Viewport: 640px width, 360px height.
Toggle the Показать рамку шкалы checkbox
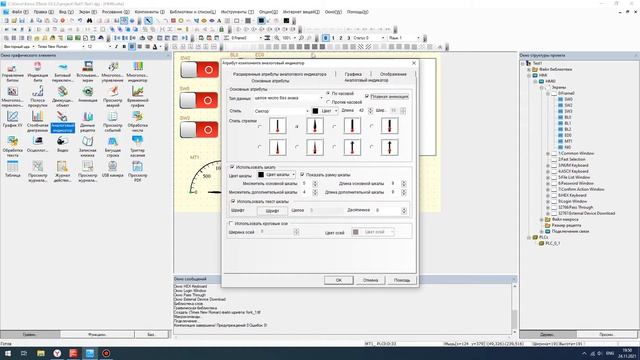[302, 175]
